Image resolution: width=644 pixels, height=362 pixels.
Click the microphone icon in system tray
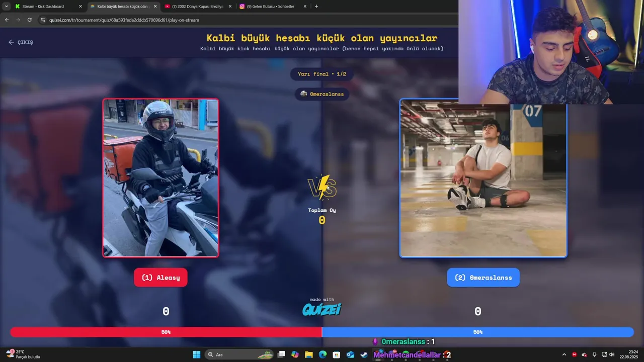[x=594, y=354]
